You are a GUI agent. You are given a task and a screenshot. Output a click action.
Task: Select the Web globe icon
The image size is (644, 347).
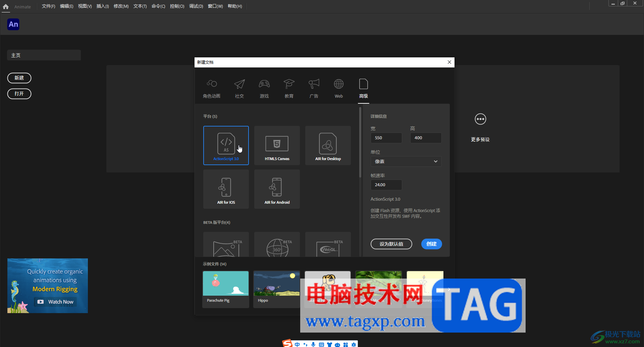tap(339, 84)
